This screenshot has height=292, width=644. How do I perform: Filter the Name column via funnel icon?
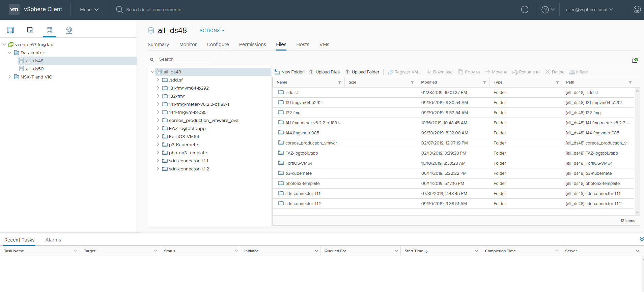pyautogui.click(x=340, y=83)
